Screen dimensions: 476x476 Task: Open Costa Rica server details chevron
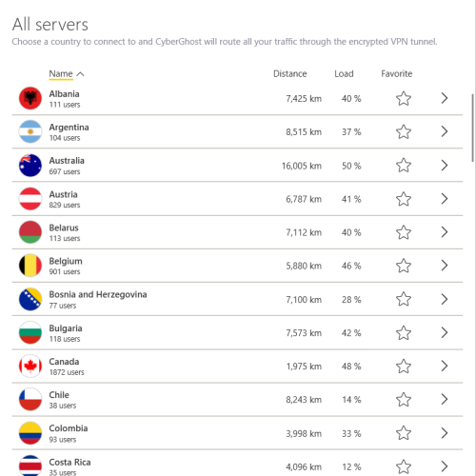coord(445,466)
